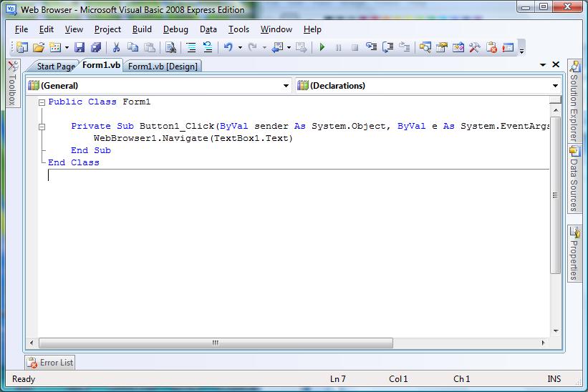Open the Error List bottom tab
This screenshot has width=588, height=392.
[50, 363]
